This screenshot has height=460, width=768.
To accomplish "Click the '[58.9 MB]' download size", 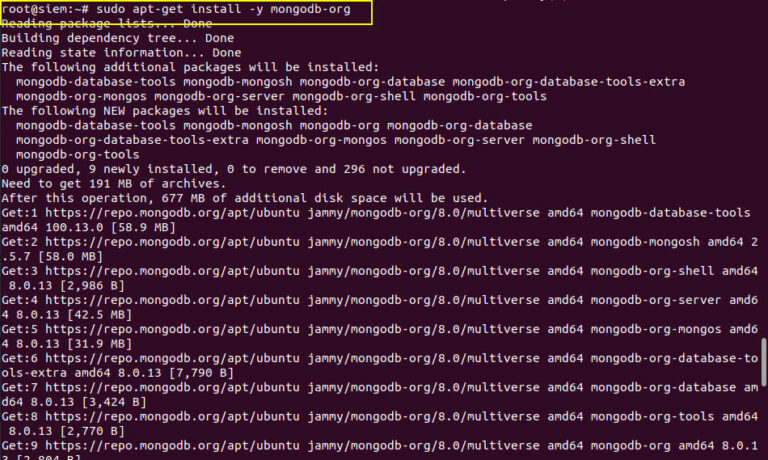I will coord(143,227).
